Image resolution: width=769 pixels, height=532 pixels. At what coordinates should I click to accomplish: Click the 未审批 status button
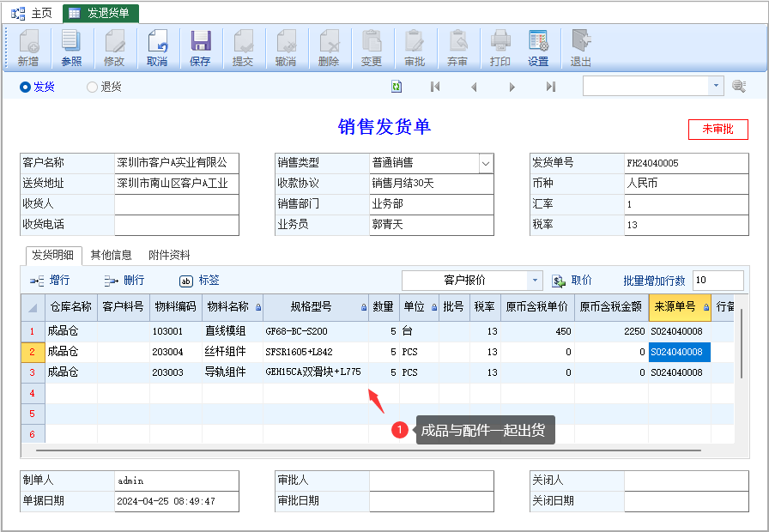pyautogui.click(x=718, y=129)
